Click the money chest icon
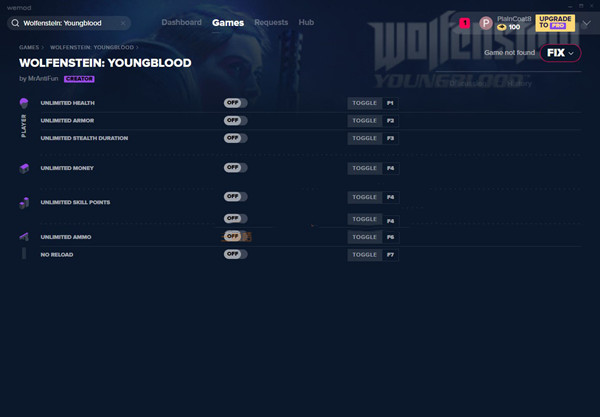Screen dimensions: 600x417 (24, 168)
